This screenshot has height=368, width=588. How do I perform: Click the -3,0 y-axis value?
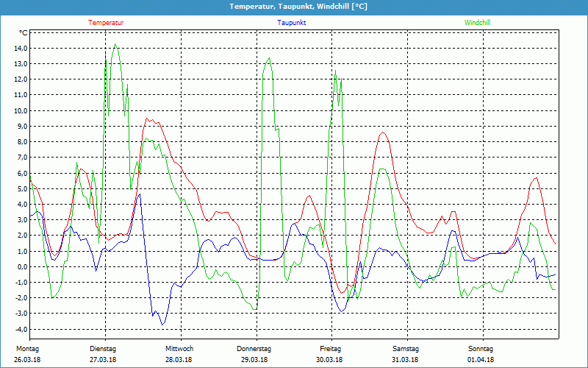pyautogui.click(x=21, y=314)
